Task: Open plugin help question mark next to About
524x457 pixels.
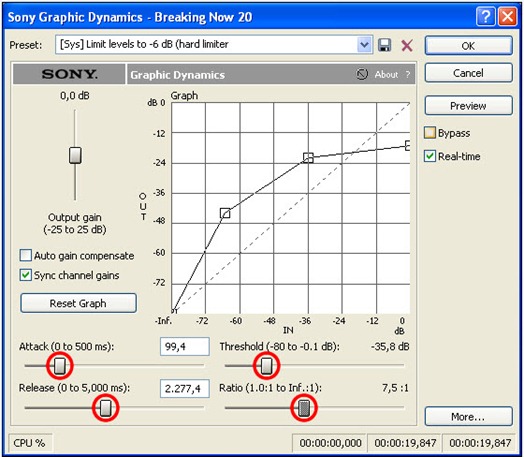Action: pos(408,74)
